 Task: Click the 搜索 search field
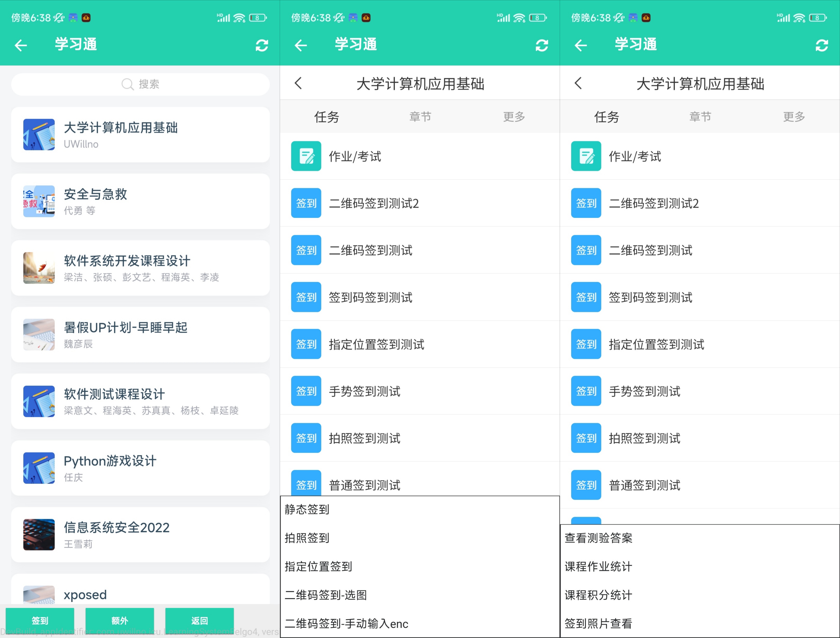(141, 84)
